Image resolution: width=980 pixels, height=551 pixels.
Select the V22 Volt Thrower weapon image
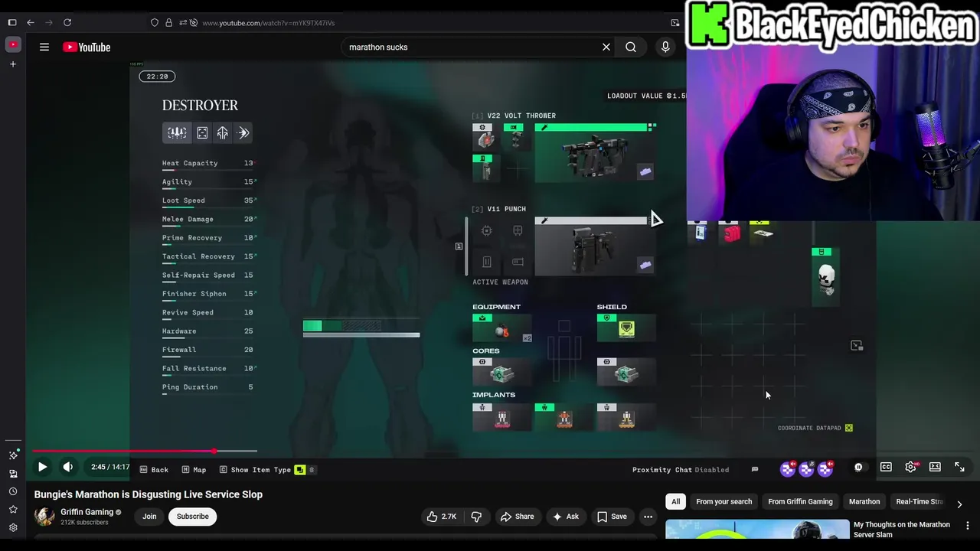[x=595, y=152]
